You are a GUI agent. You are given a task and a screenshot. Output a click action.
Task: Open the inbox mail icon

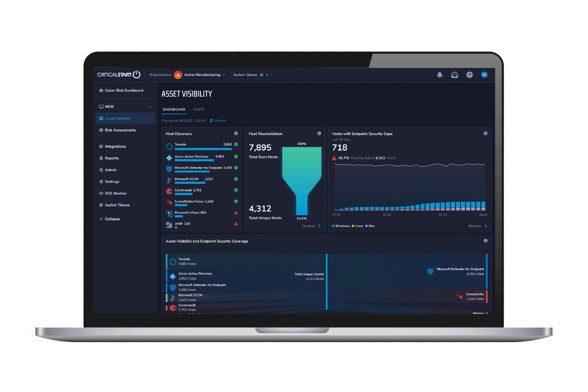coord(454,75)
